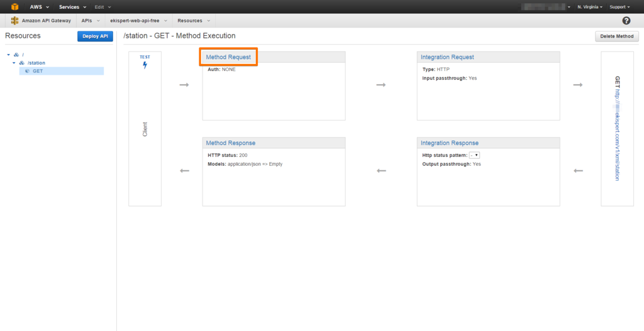The height and width of the screenshot is (331, 644).
Task: Collapse the /station tree node
Action: tap(14, 63)
